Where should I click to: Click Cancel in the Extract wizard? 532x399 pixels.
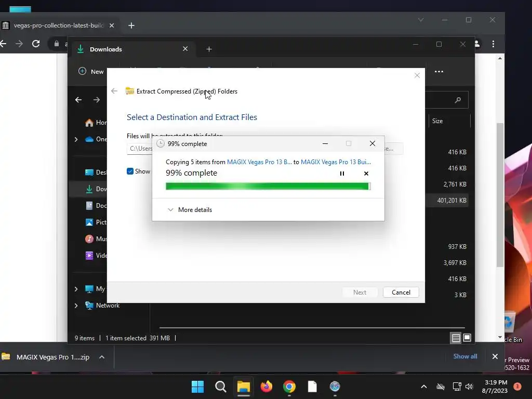[401, 292]
